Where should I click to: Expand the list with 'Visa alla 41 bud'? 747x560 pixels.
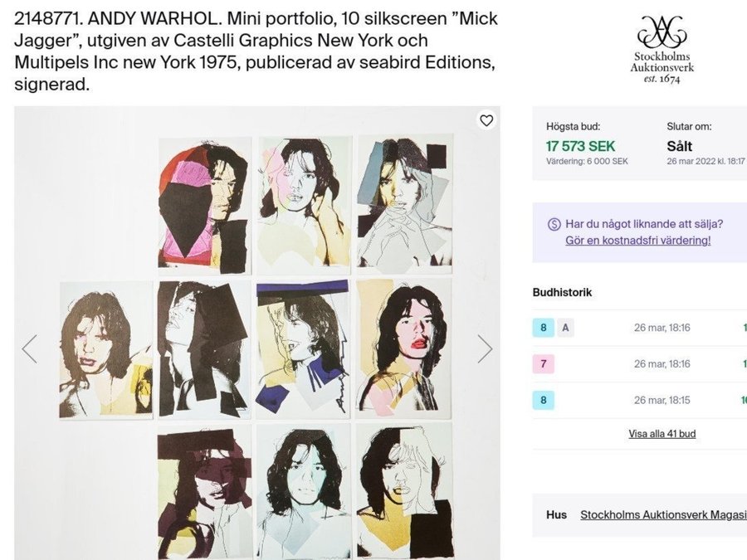[662, 434]
